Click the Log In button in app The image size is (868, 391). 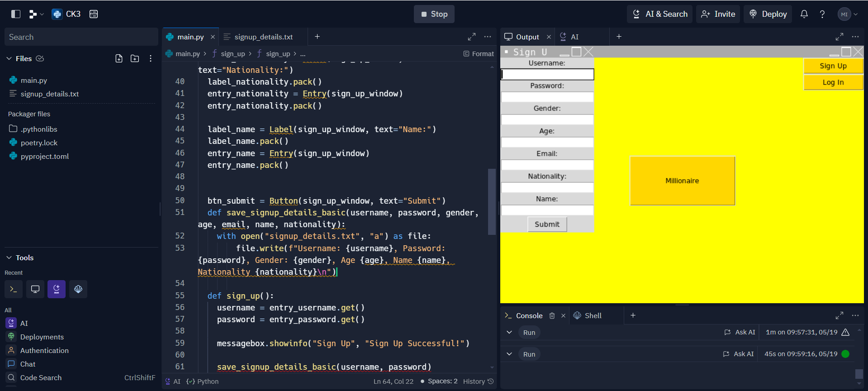coord(833,82)
